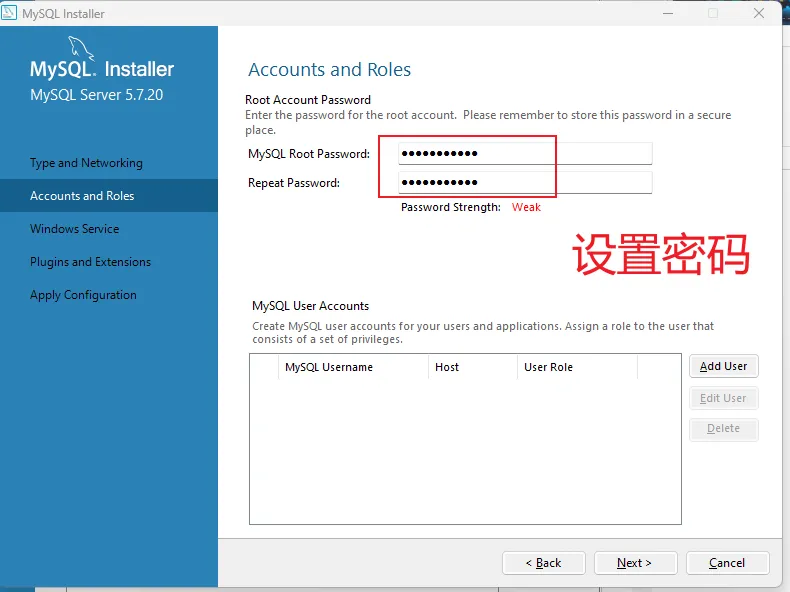The height and width of the screenshot is (592, 790).
Task: Click into the Repeat Password field
Action: coord(524,183)
